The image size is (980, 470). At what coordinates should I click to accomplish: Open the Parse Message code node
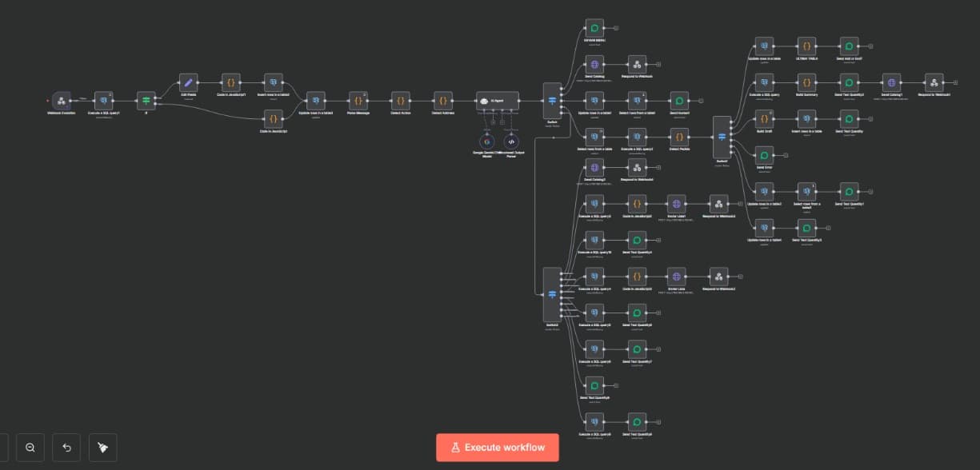tap(358, 101)
